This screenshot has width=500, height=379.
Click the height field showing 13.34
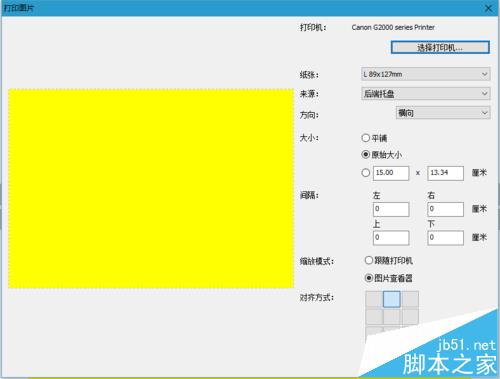pyautogui.click(x=445, y=173)
